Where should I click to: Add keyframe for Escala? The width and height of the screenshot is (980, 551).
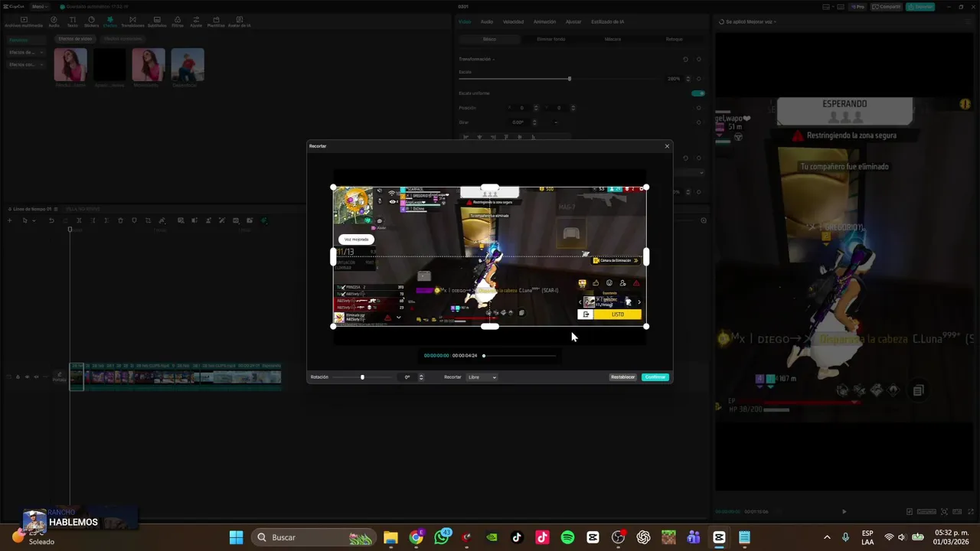[x=698, y=79]
